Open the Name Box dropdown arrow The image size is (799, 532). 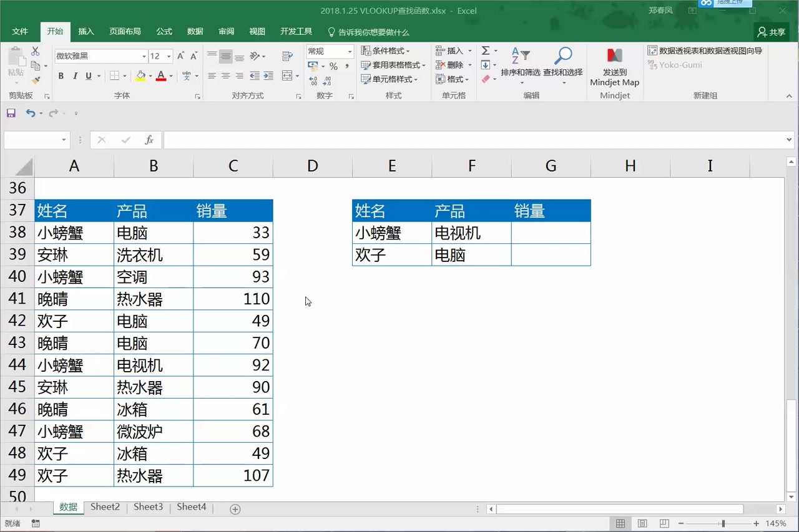click(64, 140)
